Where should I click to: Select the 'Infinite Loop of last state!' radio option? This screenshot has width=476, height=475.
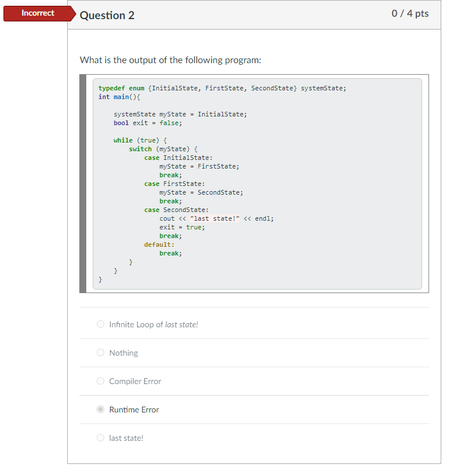101,324
